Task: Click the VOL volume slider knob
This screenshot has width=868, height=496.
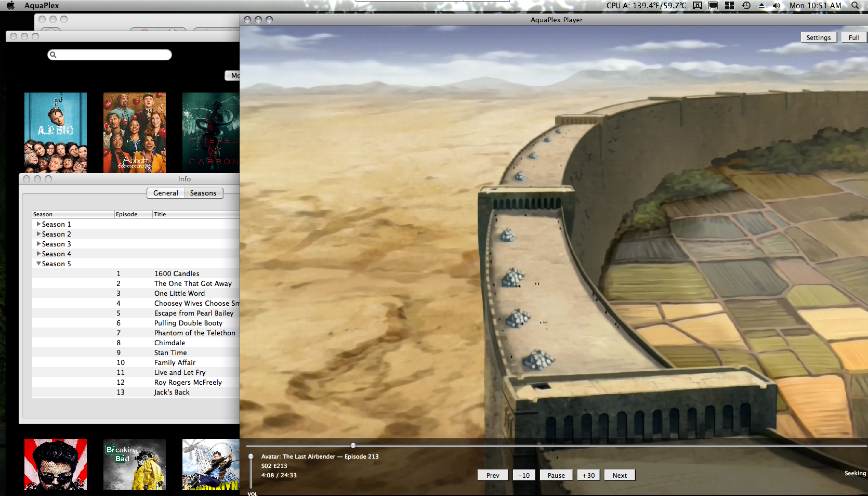Action: point(251,456)
